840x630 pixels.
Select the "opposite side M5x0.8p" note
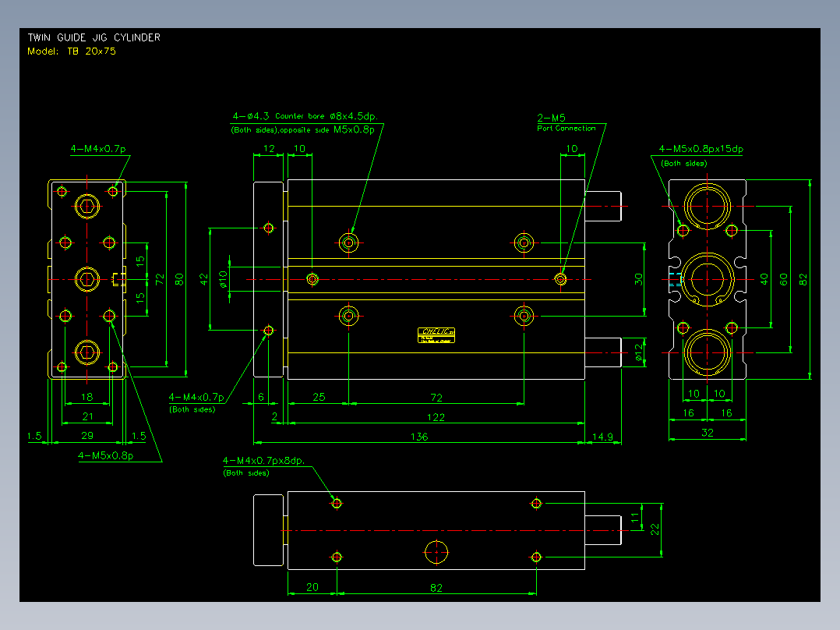click(327, 129)
